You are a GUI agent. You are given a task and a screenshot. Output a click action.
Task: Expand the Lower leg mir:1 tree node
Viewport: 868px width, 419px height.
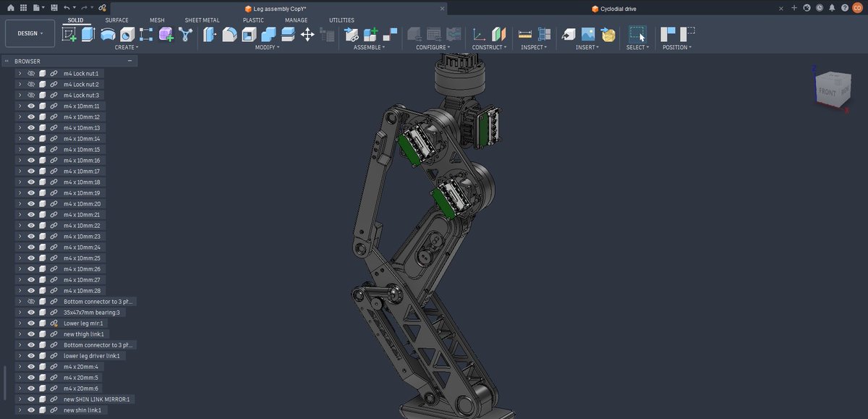[20, 323]
